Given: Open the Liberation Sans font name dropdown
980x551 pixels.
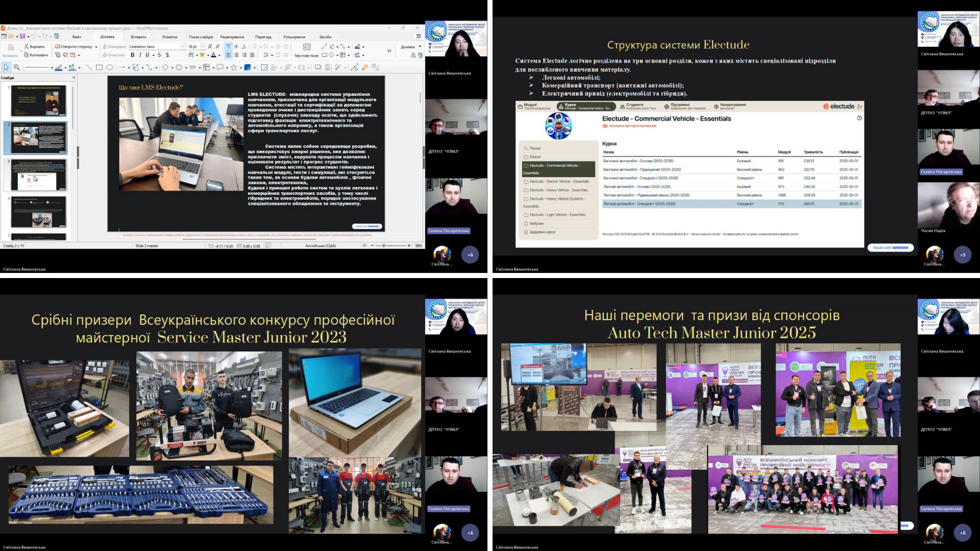Looking at the screenshot, I should [x=183, y=46].
